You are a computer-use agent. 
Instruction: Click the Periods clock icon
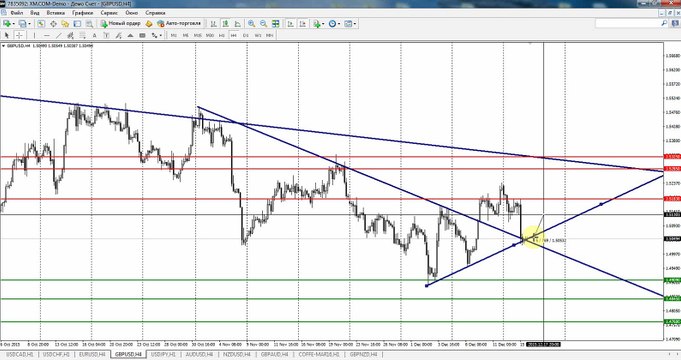332,23
